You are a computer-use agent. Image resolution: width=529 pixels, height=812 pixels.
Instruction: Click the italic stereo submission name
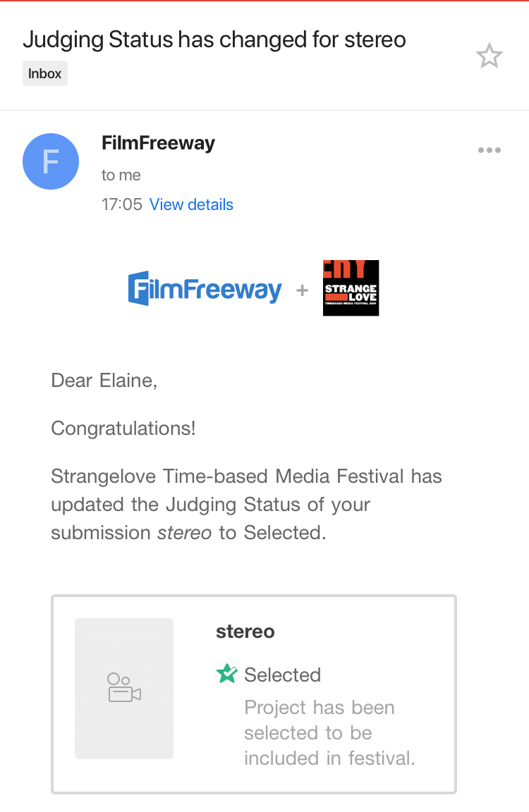tap(184, 533)
